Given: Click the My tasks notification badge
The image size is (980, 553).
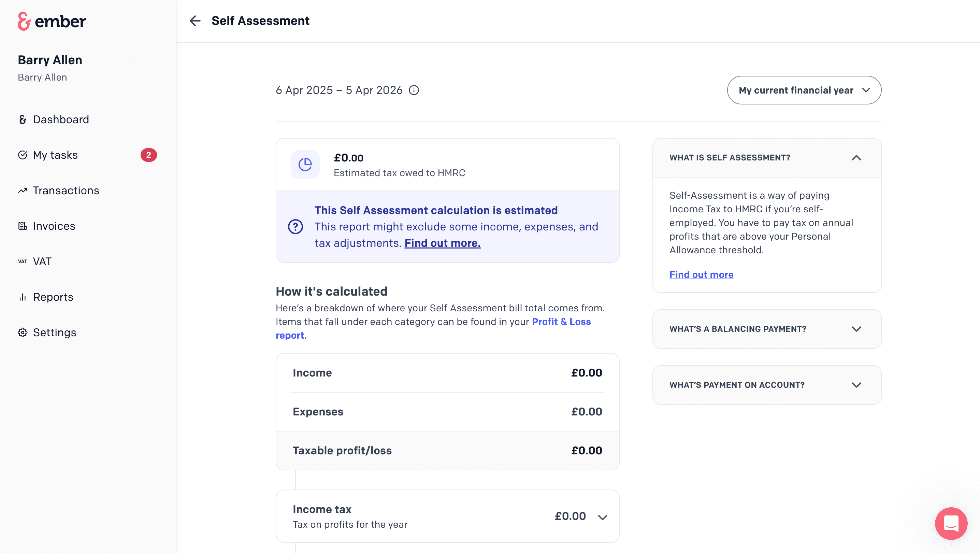Looking at the screenshot, I should (148, 155).
